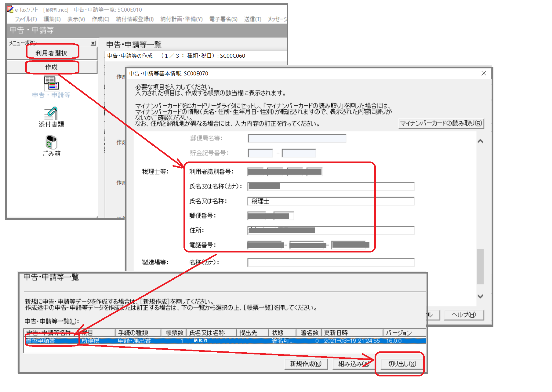
Task: Sort by 署名数 column header
Action: pos(309,332)
